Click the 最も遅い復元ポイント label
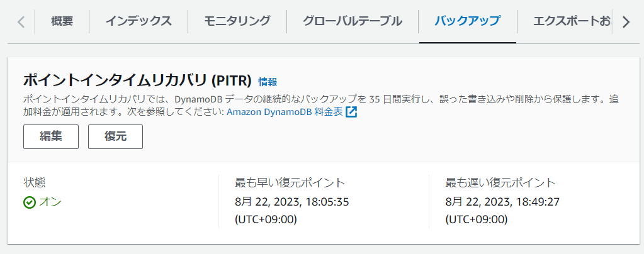Screen dimensions: 644x254 pos(500,182)
